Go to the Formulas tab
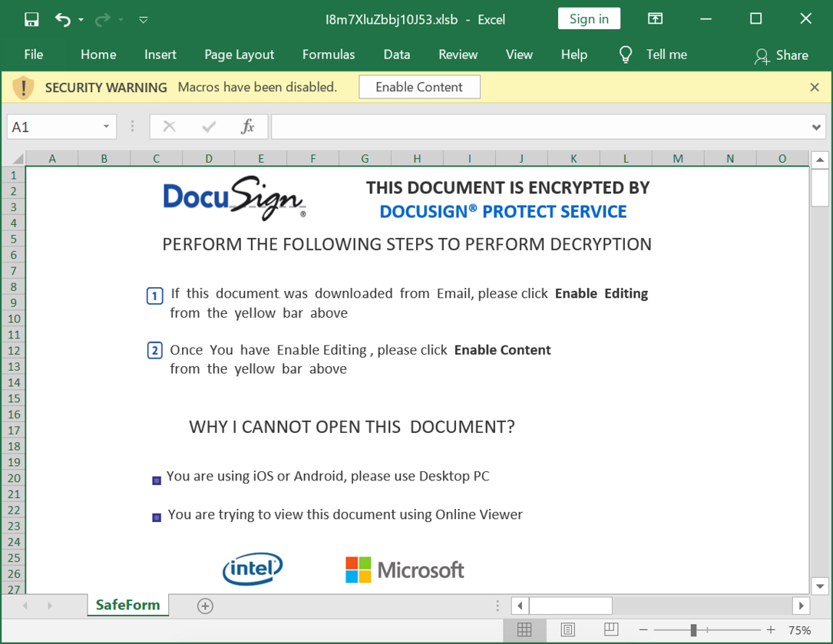This screenshot has height=644, width=833. (329, 54)
